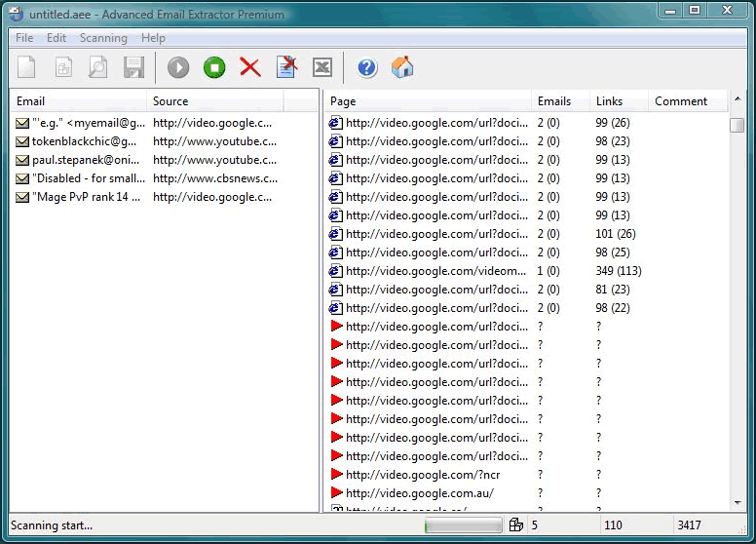Click the gray Excel export icon
756x544 pixels.
322,67
